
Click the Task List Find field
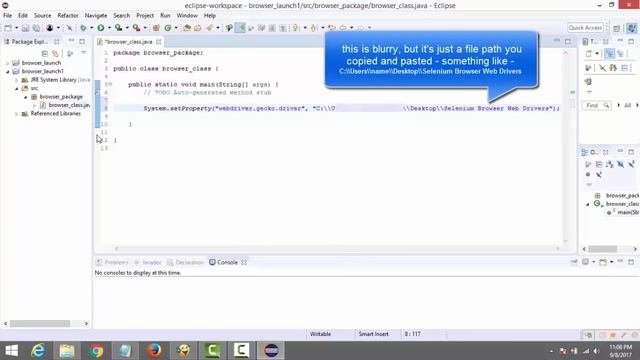(x=597, y=106)
